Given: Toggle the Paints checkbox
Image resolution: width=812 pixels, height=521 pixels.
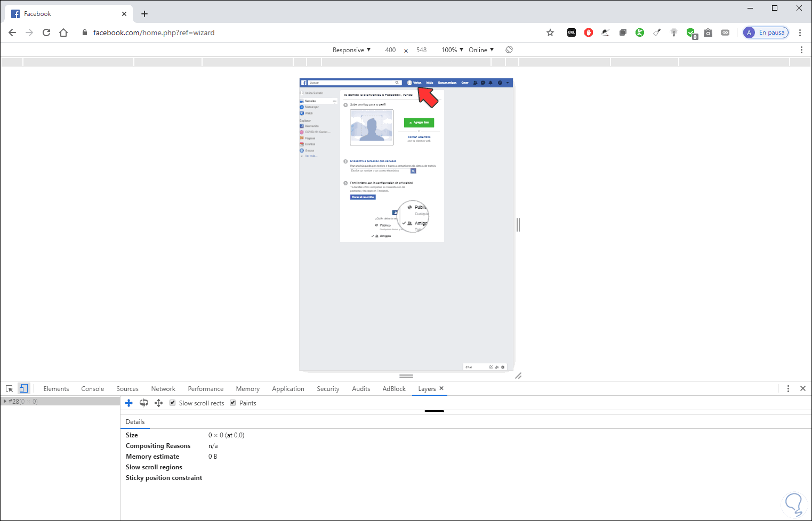Looking at the screenshot, I should tap(233, 403).
